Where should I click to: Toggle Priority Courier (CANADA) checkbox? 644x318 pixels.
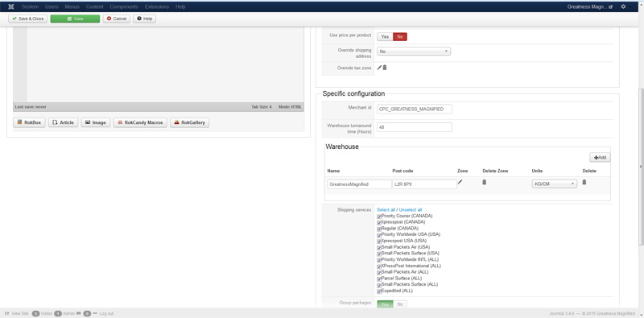tap(379, 217)
